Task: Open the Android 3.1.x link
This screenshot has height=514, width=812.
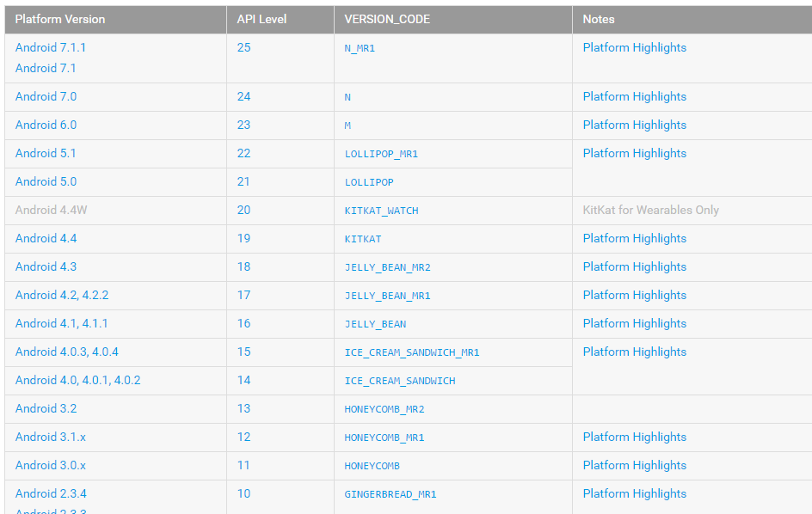Action: click(51, 438)
